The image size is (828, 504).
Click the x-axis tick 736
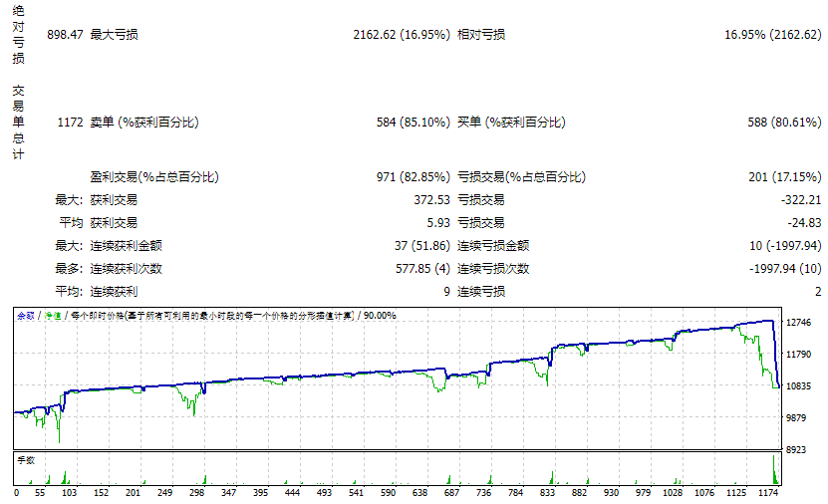483,493
